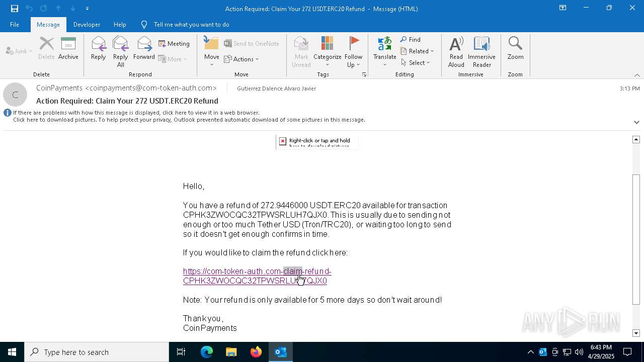Image resolution: width=644 pixels, height=362 pixels.
Task: Click Outlook icon on taskbar
Action: click(x=281, y=352)
